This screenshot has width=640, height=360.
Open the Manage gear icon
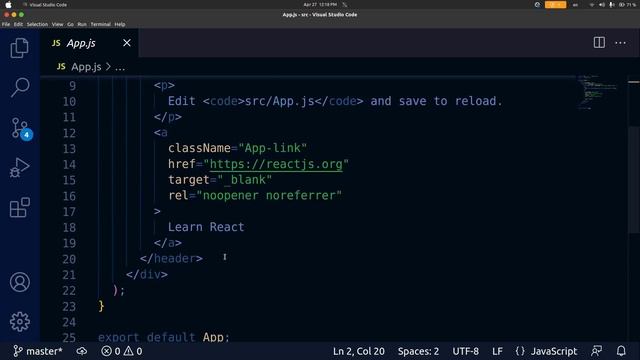click(20, 322)
